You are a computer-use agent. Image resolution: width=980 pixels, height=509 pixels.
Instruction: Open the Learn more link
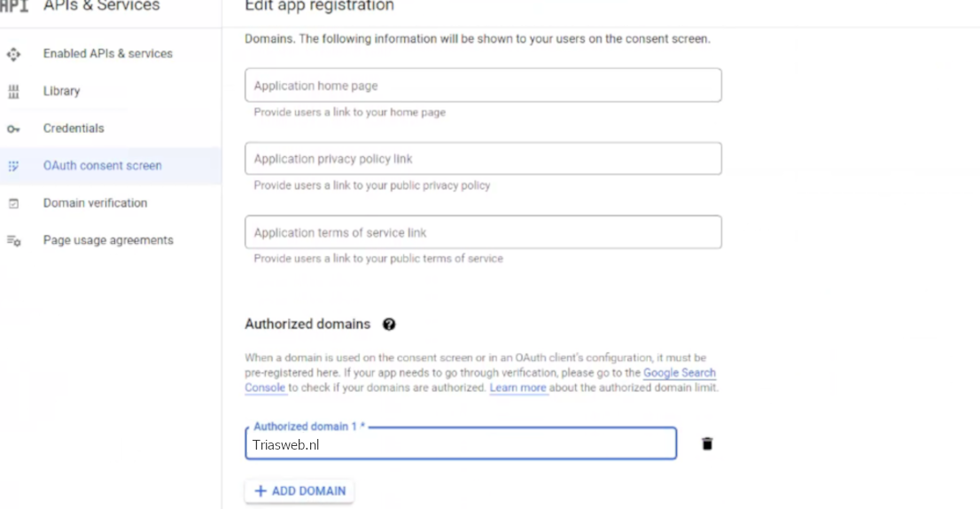517,388
